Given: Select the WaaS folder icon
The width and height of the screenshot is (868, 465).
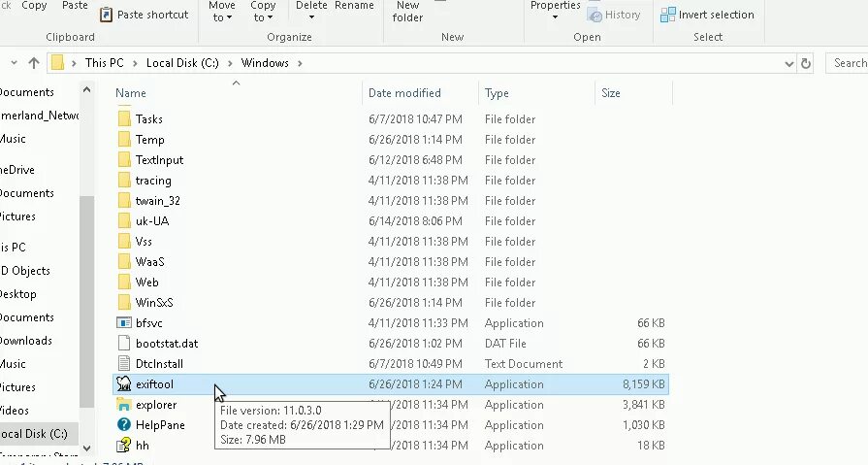Looking at the screenshot, I should click(124, 261).
